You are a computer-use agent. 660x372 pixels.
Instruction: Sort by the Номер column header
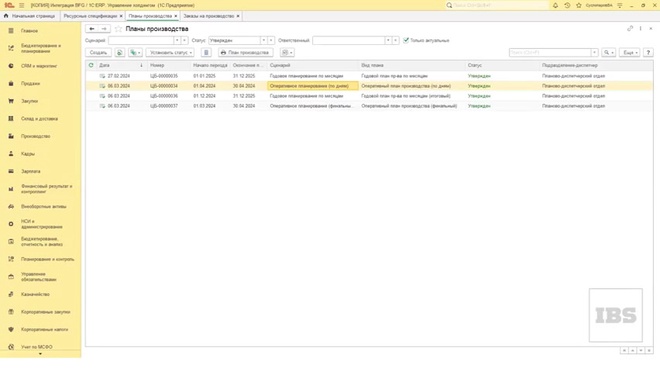[168, 65]
